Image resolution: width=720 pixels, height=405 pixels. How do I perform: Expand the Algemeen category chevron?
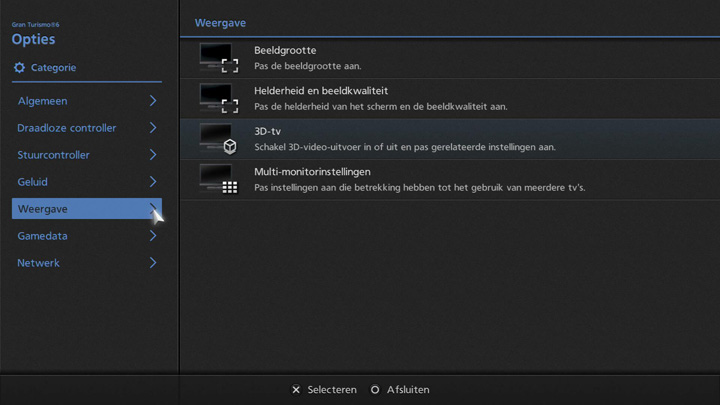(153, 101)
